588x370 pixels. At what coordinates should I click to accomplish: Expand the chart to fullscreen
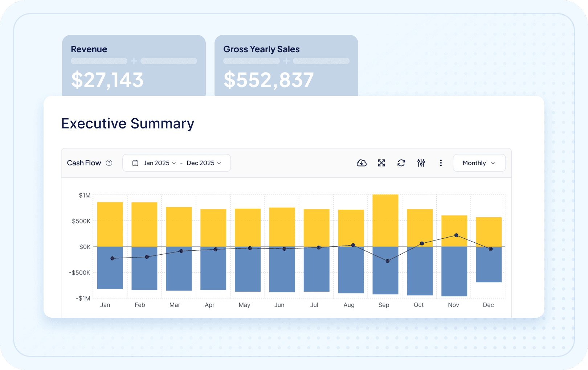point(381,163)
